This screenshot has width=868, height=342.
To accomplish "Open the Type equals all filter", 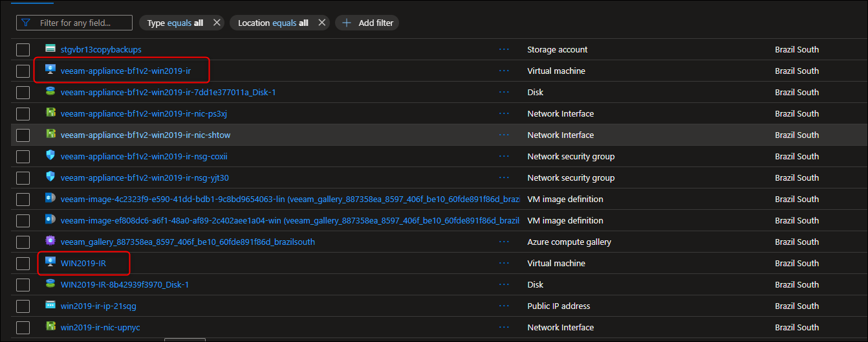I will 175,23.
